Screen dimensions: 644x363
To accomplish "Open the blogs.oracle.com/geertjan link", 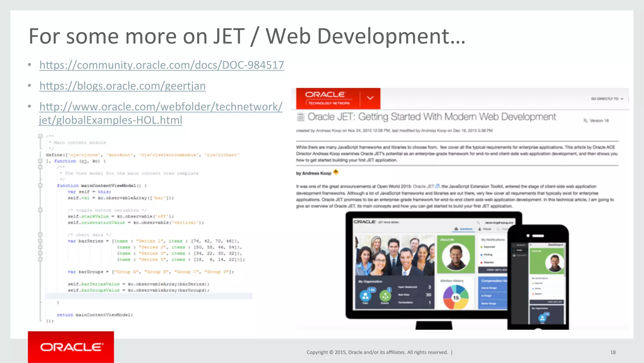I will coord(123,86).
